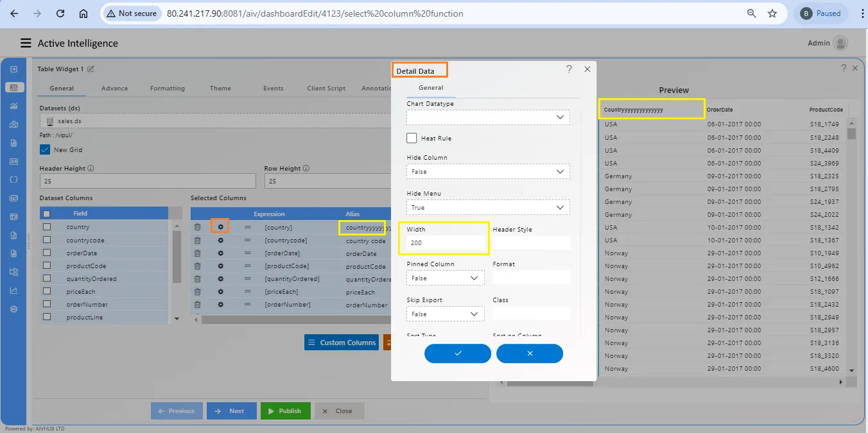Delete the [country] selected column row
Image resolution: width=868 pixels, height=433 pixels.
[x=197, y=227]
